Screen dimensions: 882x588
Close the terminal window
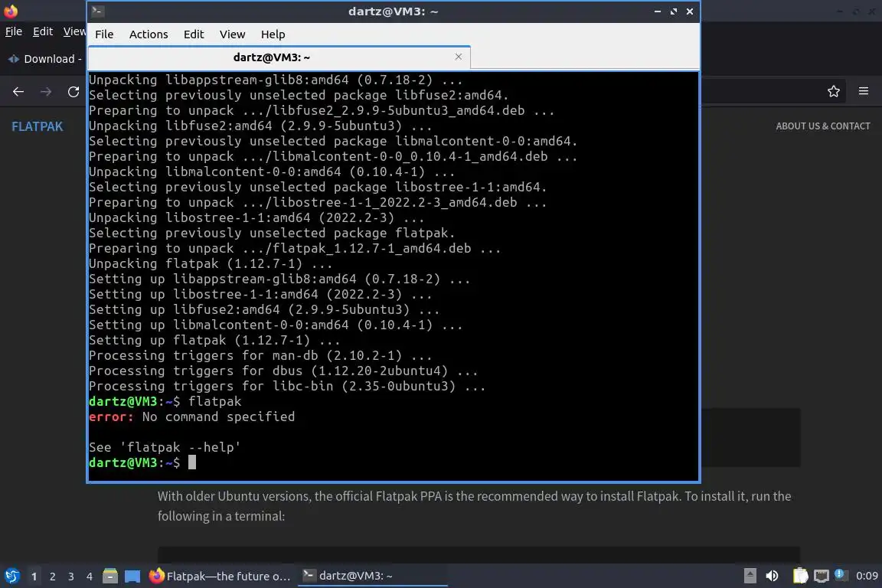tap(690, 11)
